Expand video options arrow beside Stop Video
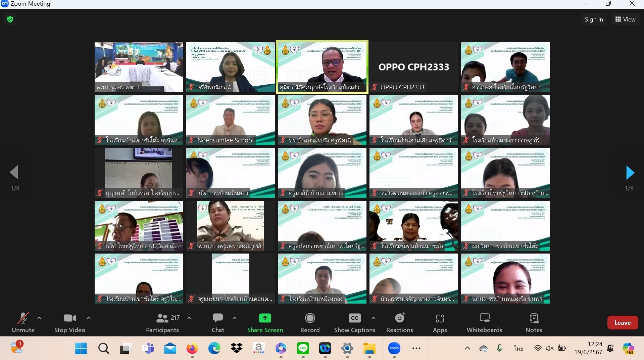Image resolution: width=644 pixels, height=360 pixels. [89, 318]
